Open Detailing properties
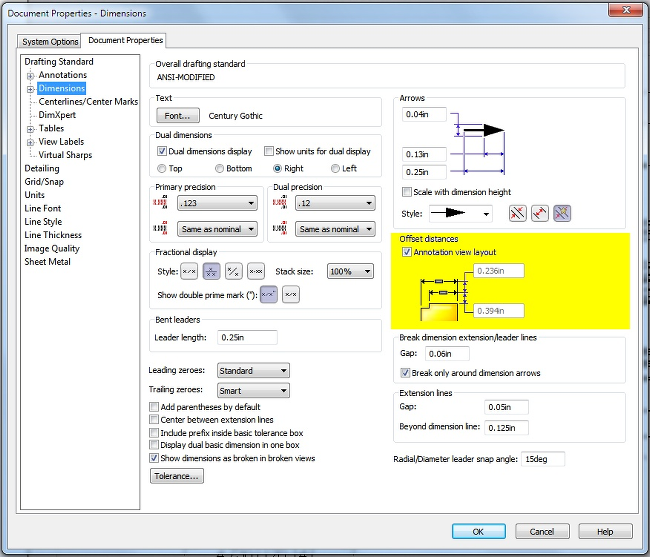Viewport: 650px width, 557px height. coord(42,168)
